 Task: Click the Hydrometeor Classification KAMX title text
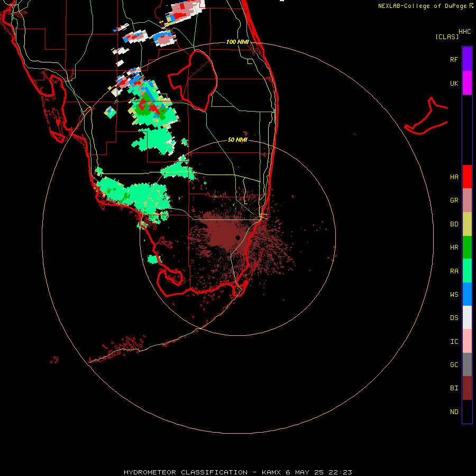(x=237, y=472)
